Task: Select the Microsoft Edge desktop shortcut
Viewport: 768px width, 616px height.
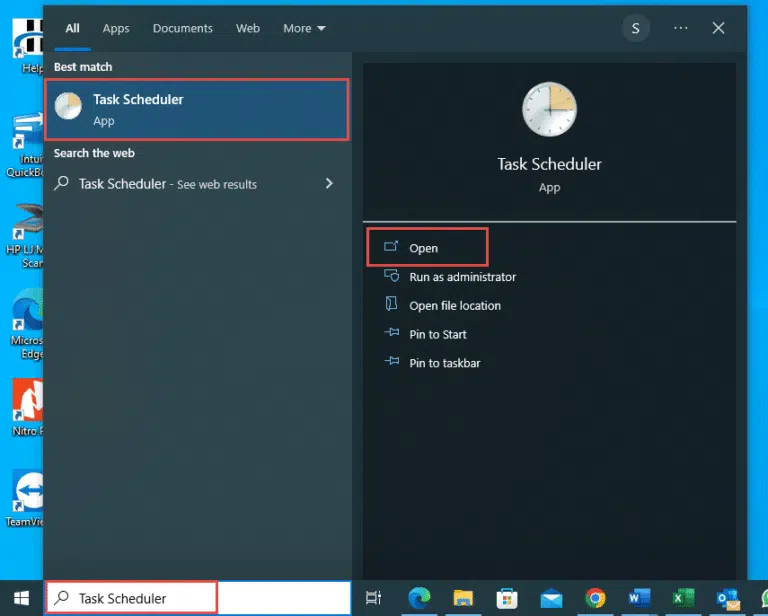Action: pos(27,323)
